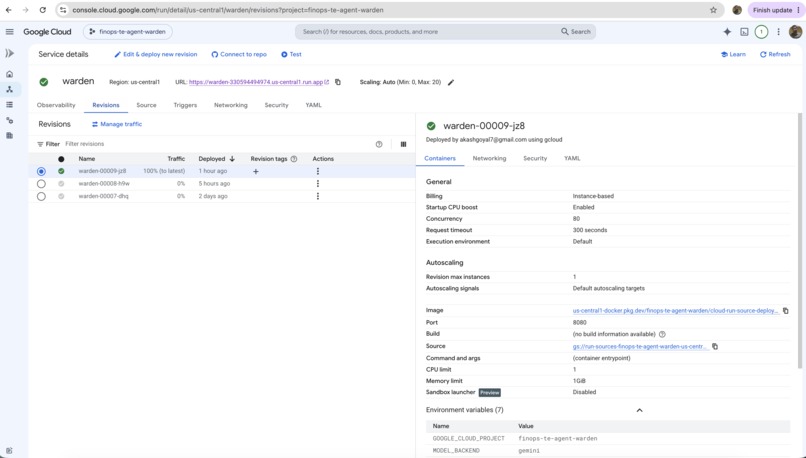Viewport: 806px width, 458px height.
Task: Open actions menu for warden-00007-dhq
Action: pyautogui.click(x=318, y=196)
